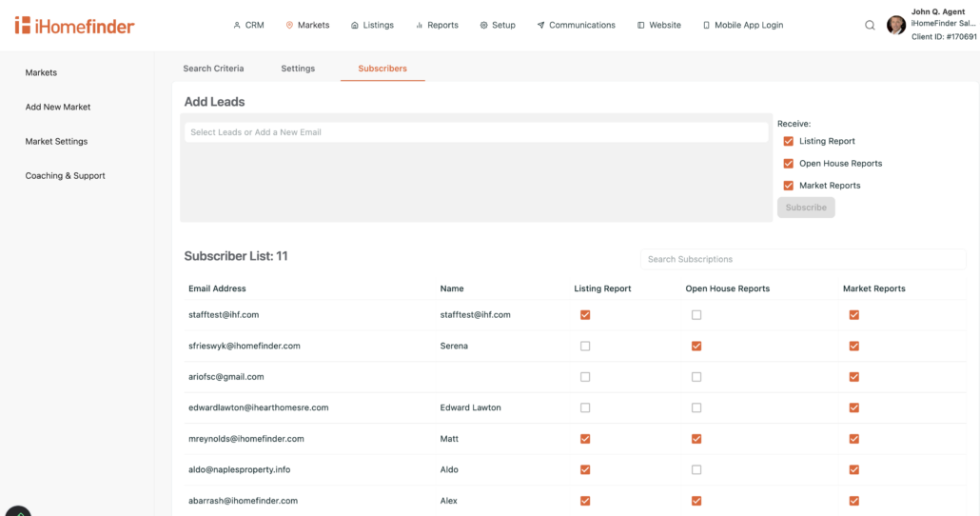Image resolution: width=980 pixels, height=516 pixels.
Task: Go to Markets in the sidebar
Action: tap(41, 72)
